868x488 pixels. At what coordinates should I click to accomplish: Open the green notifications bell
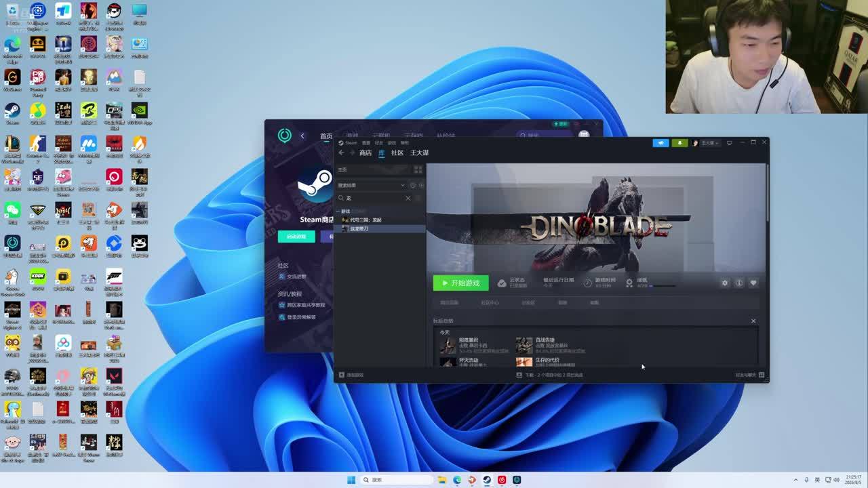[x=679, y=143]
